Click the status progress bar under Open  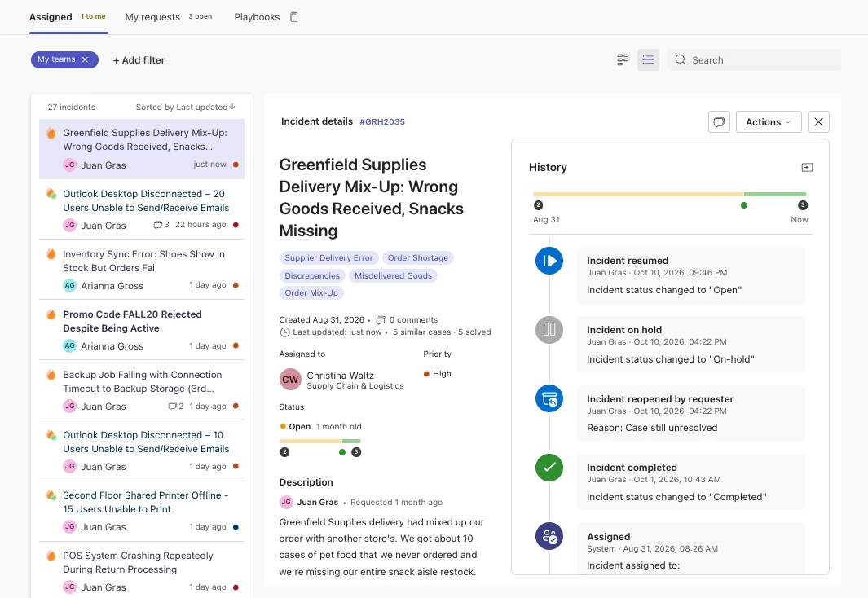click(x=320, y=441)
